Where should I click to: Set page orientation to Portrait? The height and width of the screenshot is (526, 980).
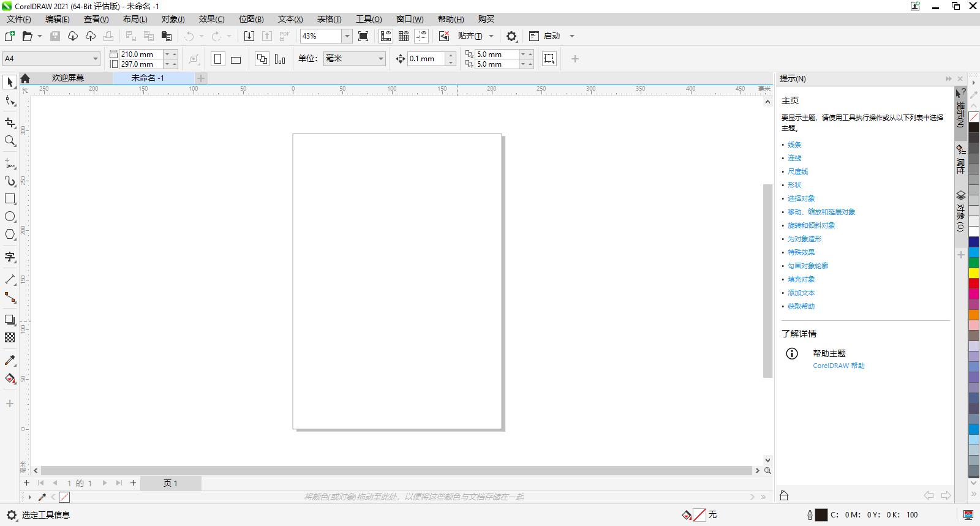(217, 59)
